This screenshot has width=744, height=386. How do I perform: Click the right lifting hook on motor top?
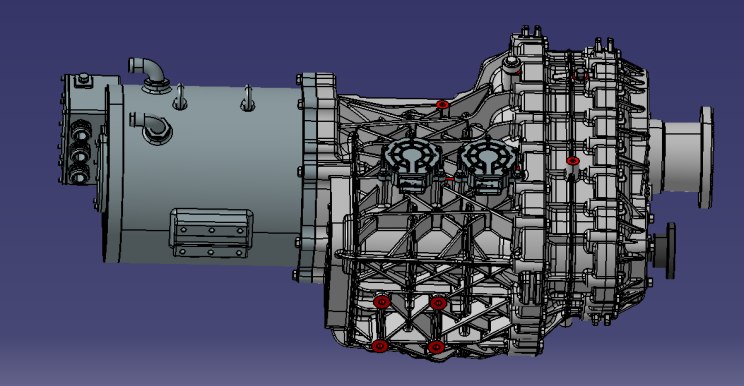tap(248, 99)
